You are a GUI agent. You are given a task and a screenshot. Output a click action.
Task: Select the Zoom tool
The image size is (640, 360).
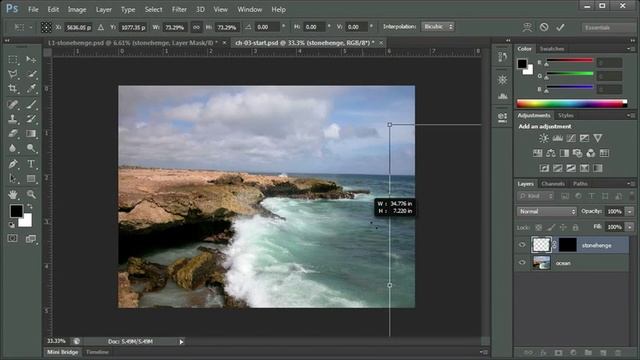click(x=31, y=194)
